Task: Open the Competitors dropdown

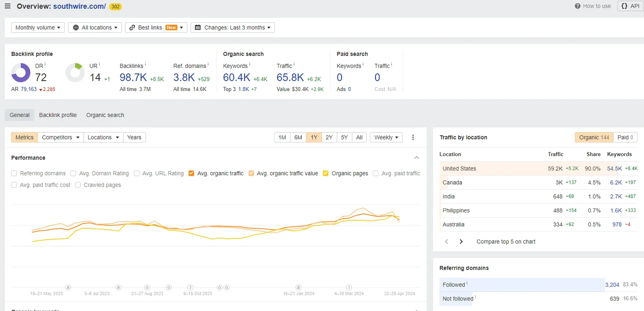Action: click(x=61, y=138)
